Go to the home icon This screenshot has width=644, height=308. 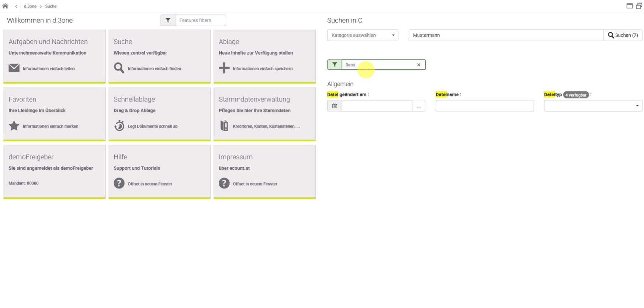[x=5, y=6]
